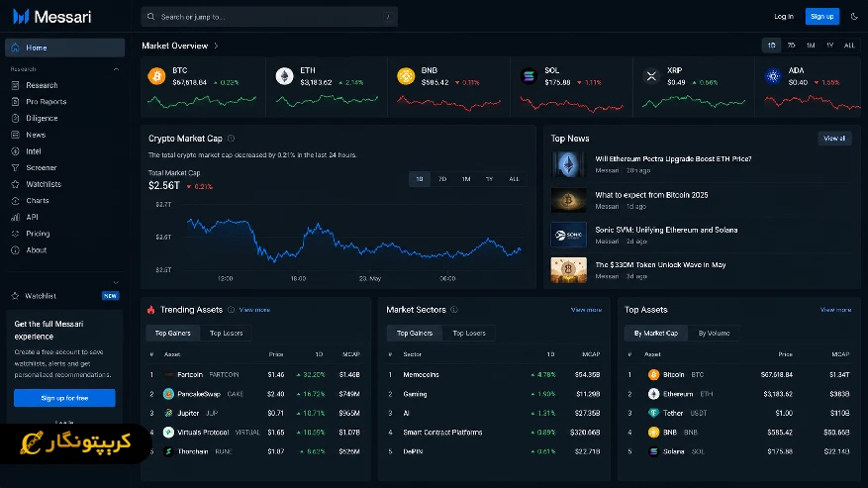
Task: Open the Intel sidebar icon
Action: tap(16, 151)
